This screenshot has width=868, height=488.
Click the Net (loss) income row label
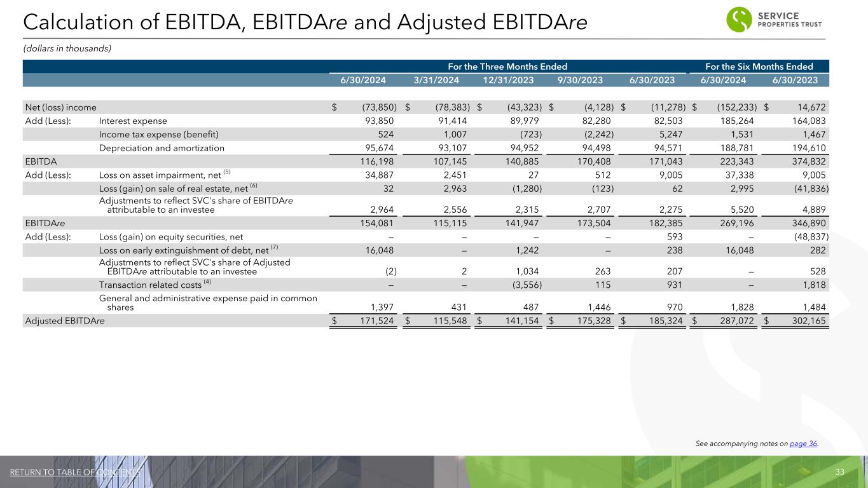60,107
